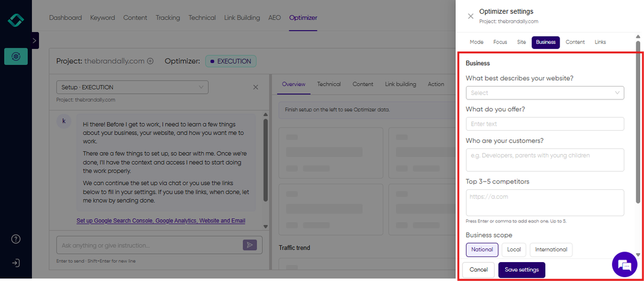Image resolution: width=644 pixels, height=281 pixels.
Task: Focus the Top 3–5 competitors field
Action: tap(545, 202)
